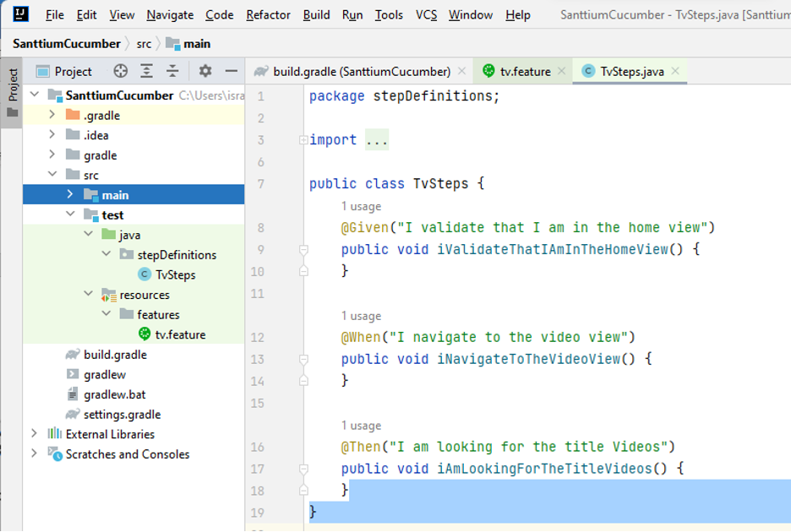The image size is (791, 532).
Task: Close the tv.feature editor tab
Action: (561, 71)
